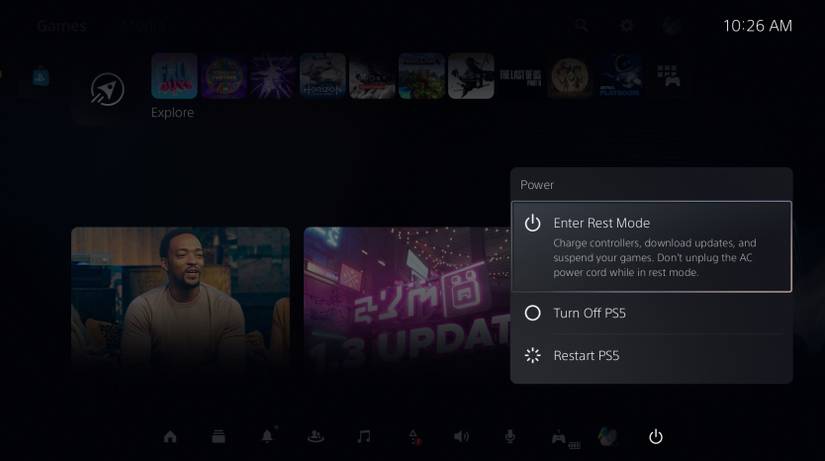The height and width of the screenshot is (461, 825).
Task: Open Sound speaker volume icon
Action: (461, 437)
